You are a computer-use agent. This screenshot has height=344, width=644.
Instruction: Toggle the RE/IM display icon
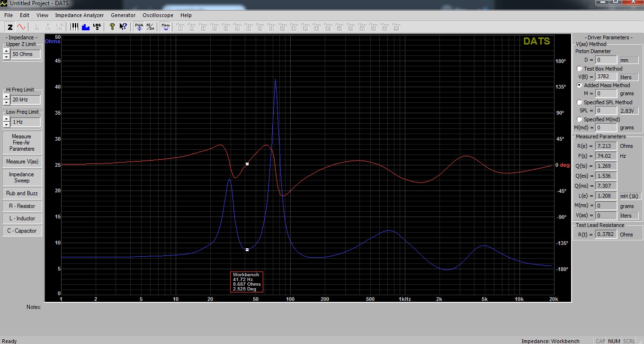[x=150, y=27]
